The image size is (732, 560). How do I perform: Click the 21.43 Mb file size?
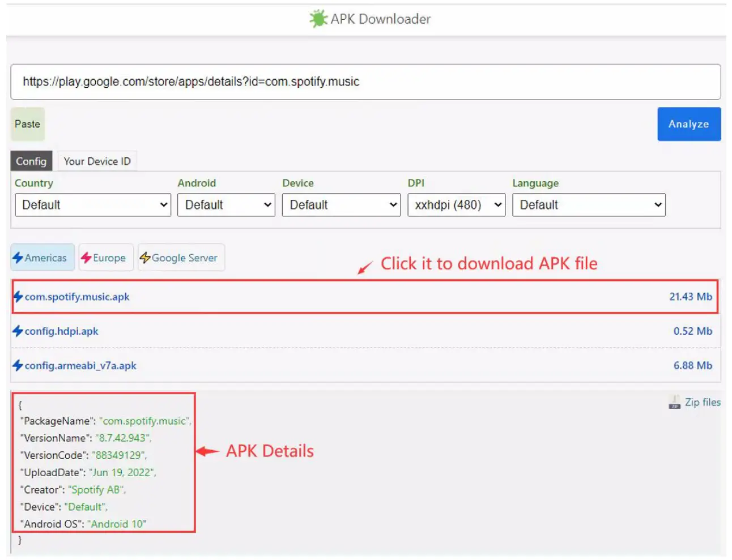click(x=691, y=297)
